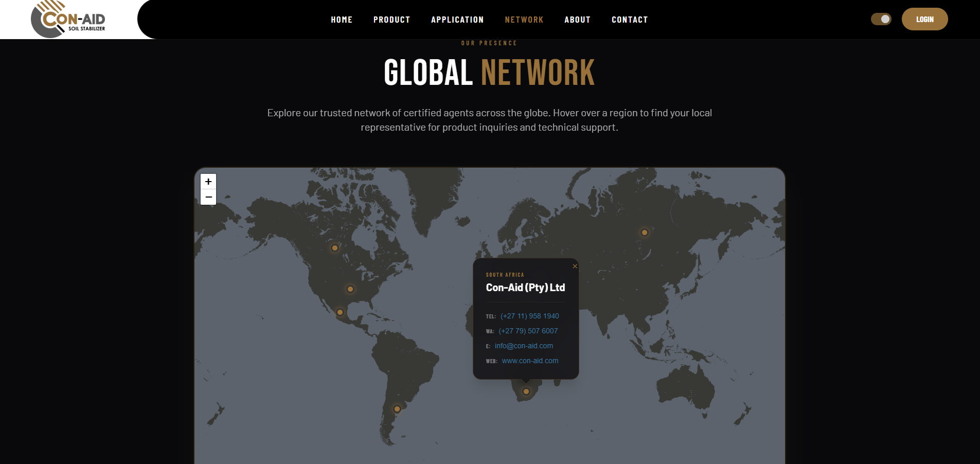Screen dimensions: 980x464
Task: Select the Canada map marker
Action: [335, 248]
